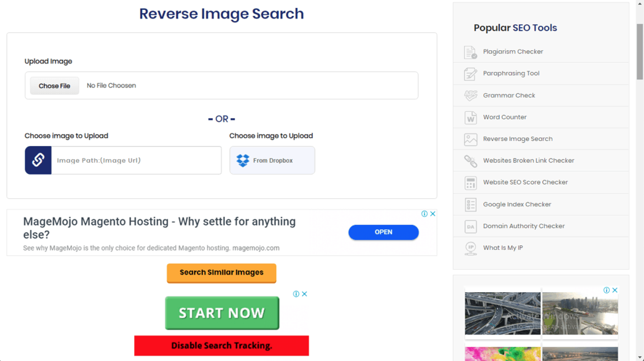This screenshot has height=361, width=644.
Task: Close the highway image advertisement
Action: coord(615,290)
